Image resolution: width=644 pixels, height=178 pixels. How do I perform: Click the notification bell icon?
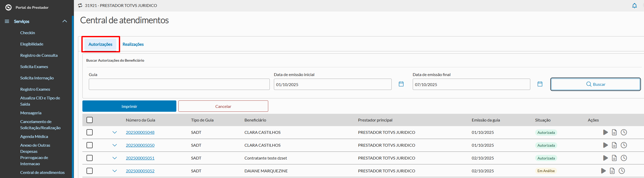coord(634,6)
